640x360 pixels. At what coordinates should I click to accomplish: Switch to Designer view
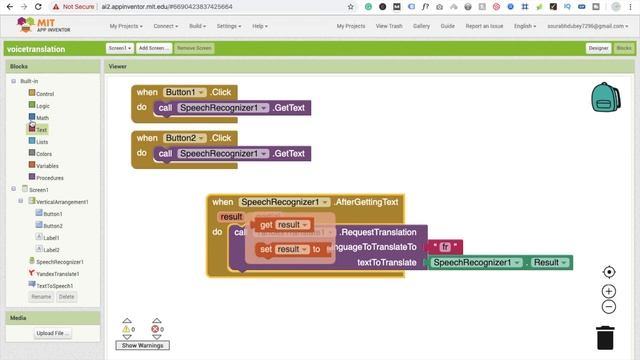[x=598, y=48]
